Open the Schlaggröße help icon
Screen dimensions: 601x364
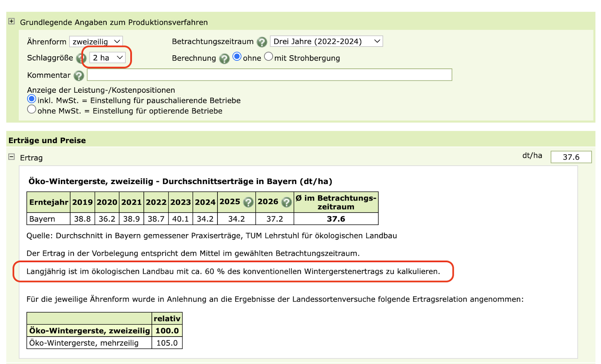point(80,58)
